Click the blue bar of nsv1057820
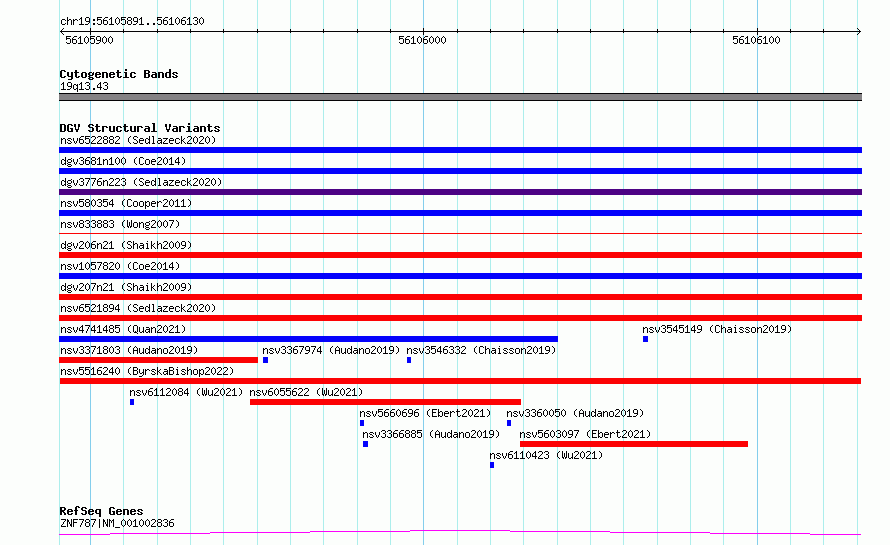 [460, 276]
